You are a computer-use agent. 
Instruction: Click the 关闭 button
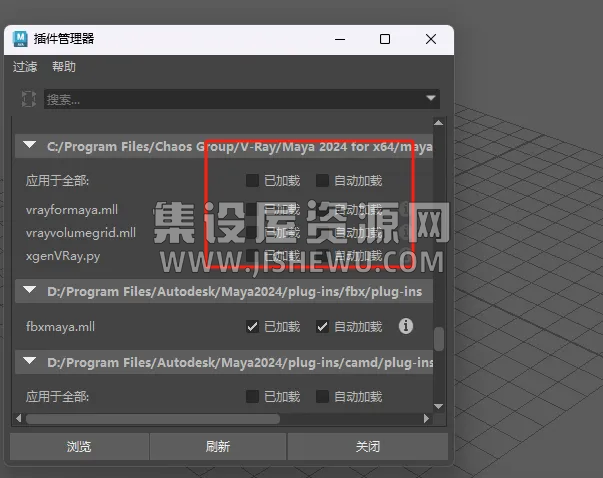point(368,446)
